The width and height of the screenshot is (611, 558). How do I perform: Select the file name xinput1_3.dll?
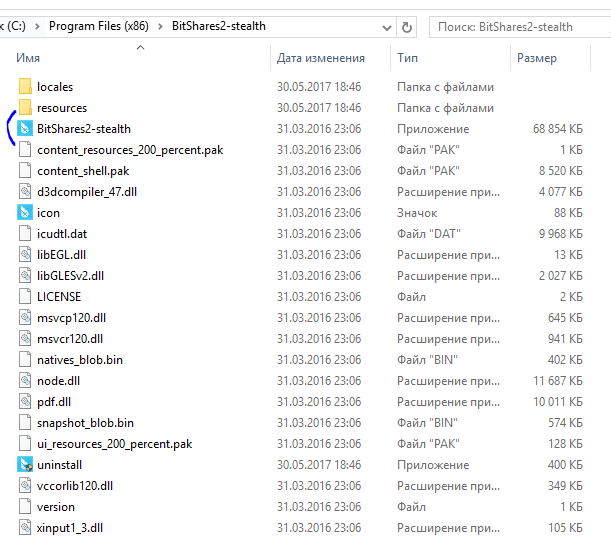tap(70, 528)
